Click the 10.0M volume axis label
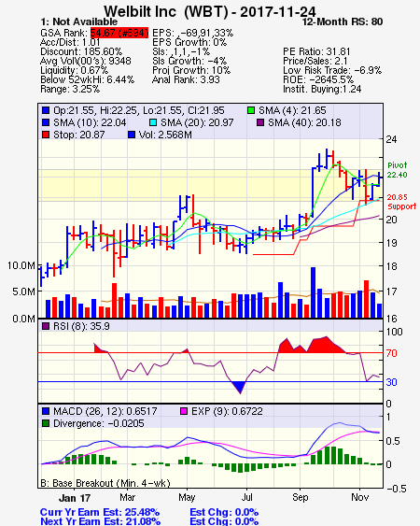Screen dimensions: 420x526 click(x=21, y=265)
